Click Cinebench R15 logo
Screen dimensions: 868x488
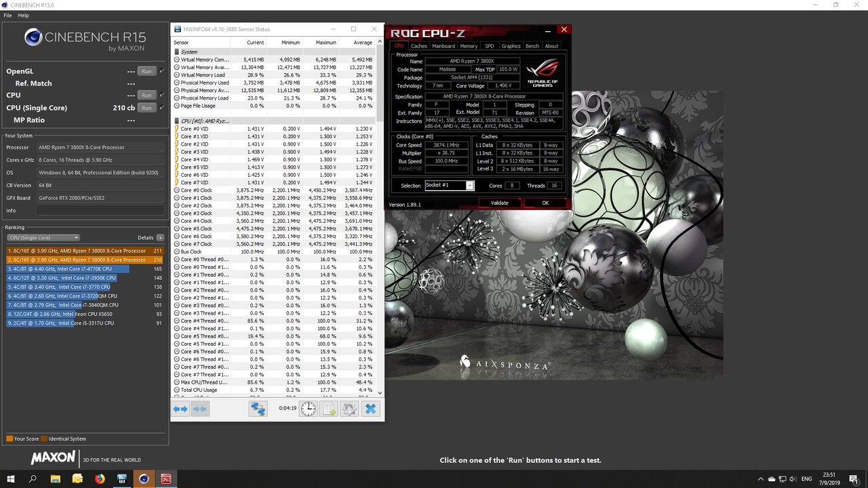(85, 39)
